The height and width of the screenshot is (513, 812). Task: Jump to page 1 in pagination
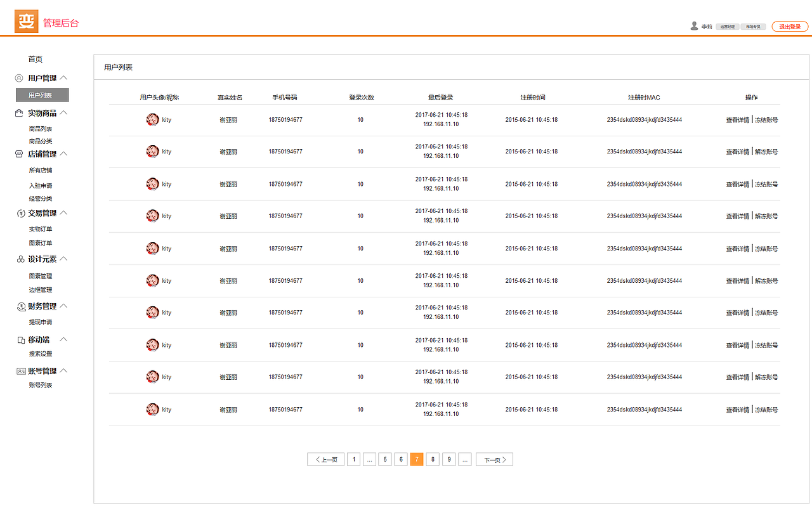tap(353, 460)
